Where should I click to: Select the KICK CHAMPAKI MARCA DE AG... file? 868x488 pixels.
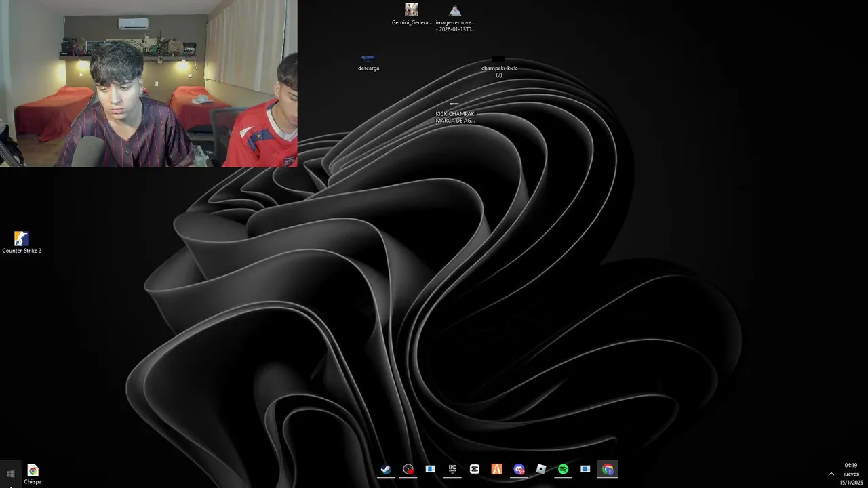(x=455, y=113)
